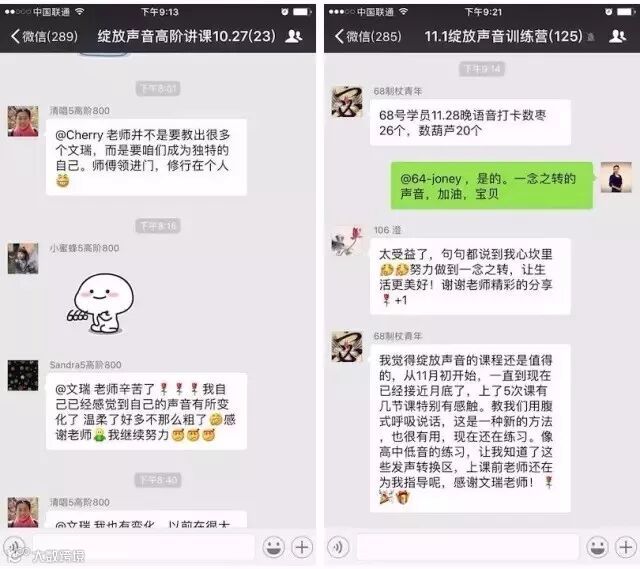Focus the message input field in right chat
Screen dimensions: 640x569
[x=468, y=547]
